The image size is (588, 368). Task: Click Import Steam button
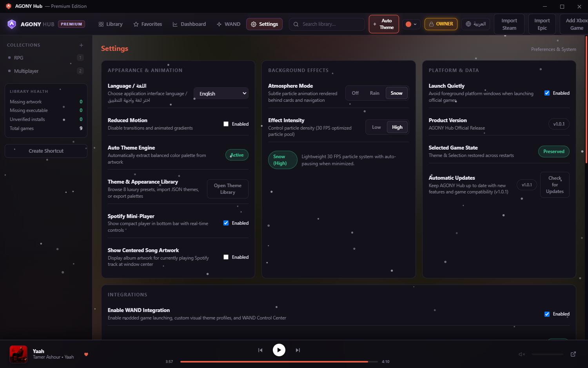pyautogui.click(x=509, y=24)
